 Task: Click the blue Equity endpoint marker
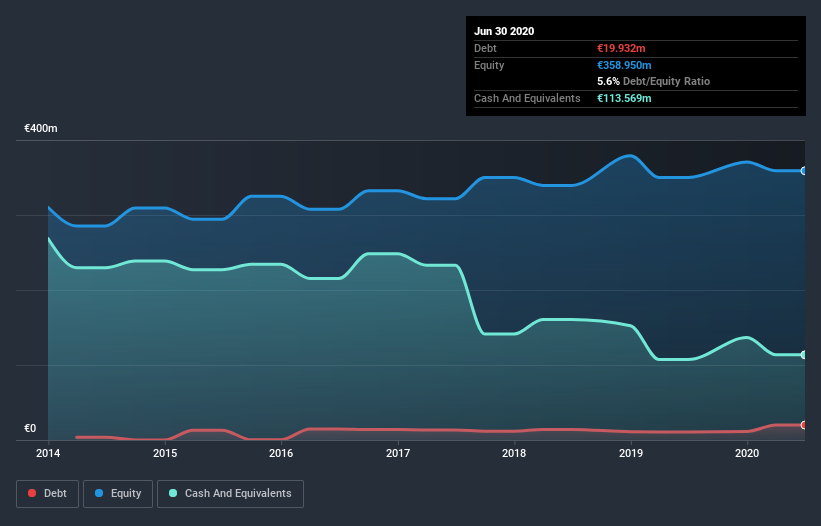pyautogui.click(x=804, y=171)
